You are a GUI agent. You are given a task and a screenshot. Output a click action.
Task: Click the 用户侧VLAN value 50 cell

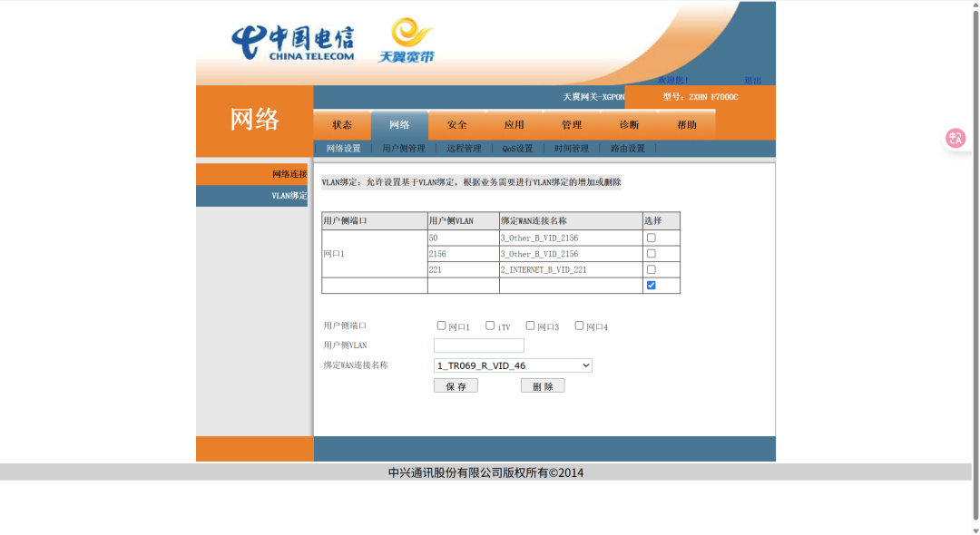point(463,238)
